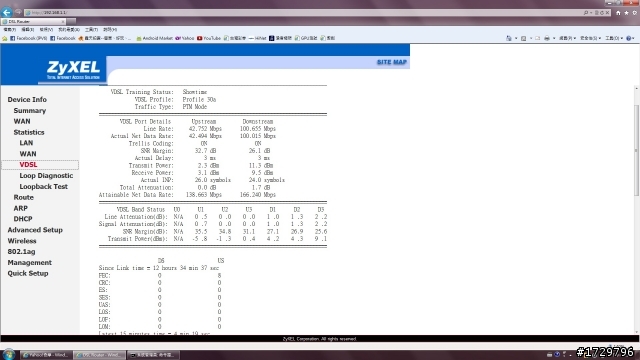The image size is (640, 360).
Task: Open Quick Setup in the sidebar
Action: coord(28,273)
